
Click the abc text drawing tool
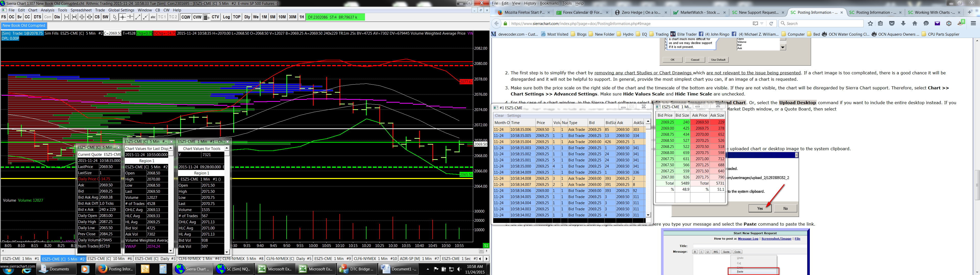(x=153, y=17)
